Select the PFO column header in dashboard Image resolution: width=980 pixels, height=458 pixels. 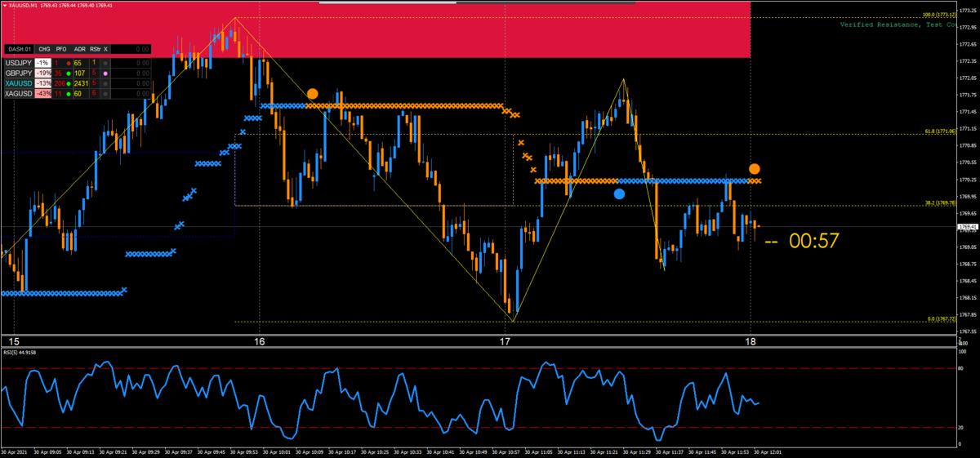[61, 49]
